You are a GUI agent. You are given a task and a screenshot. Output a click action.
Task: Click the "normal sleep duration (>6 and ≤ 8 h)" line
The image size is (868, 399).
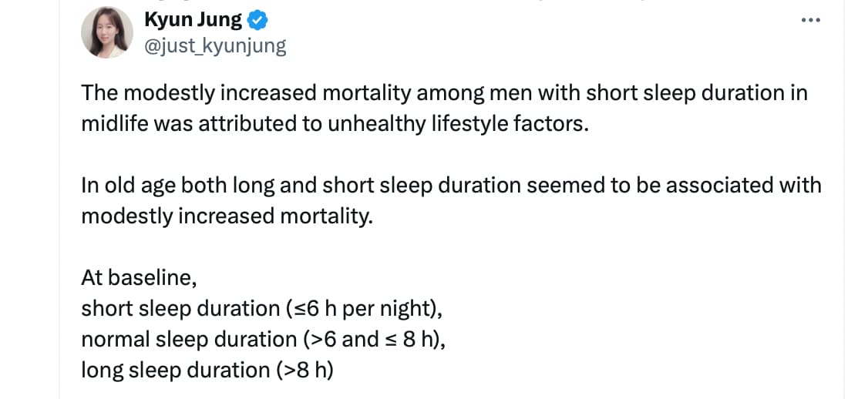264,340
